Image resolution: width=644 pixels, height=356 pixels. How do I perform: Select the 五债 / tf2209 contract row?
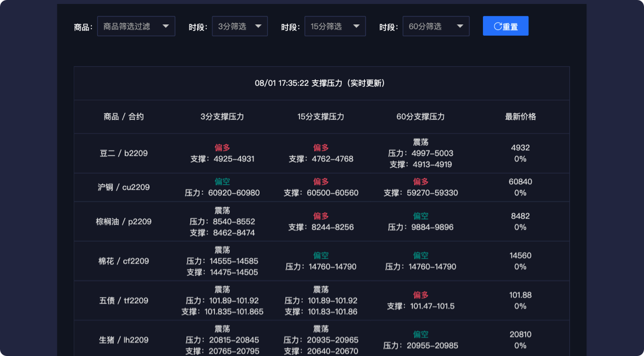pos(124,301)
